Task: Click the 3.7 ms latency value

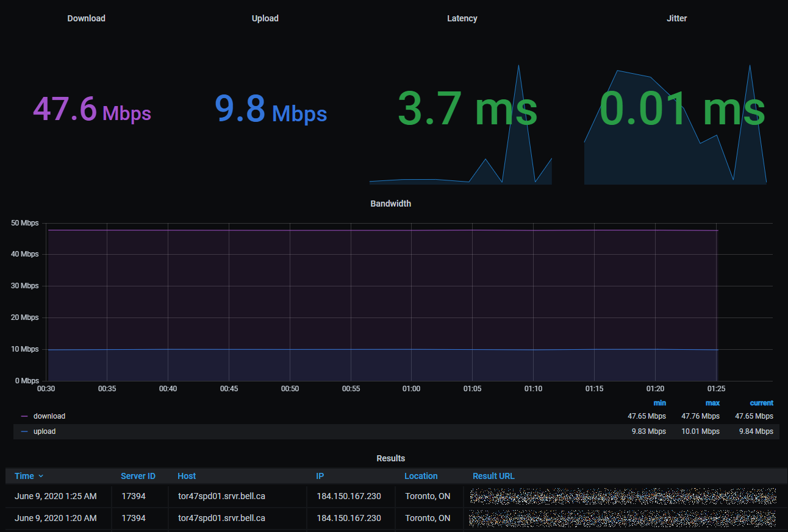Action: coord(467,108)
